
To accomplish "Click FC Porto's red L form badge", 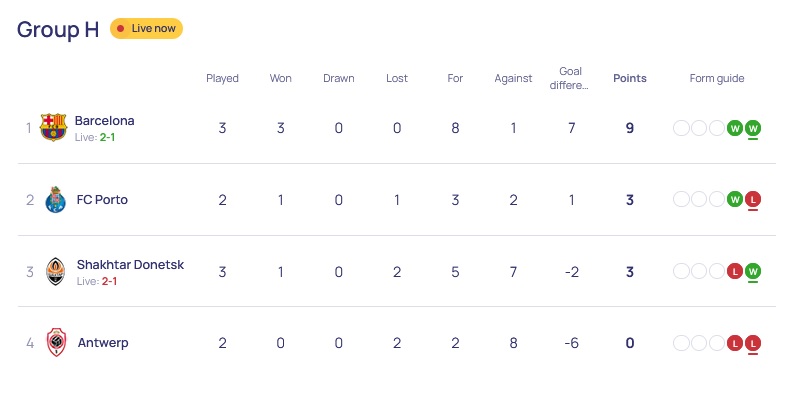I will (753, 200).
